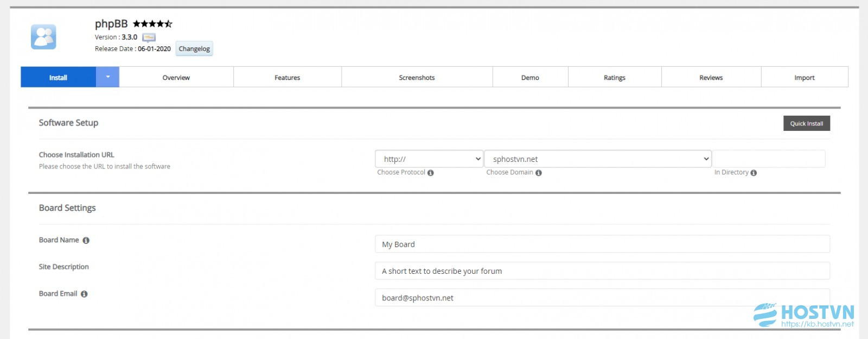Select the Import tab
The width and height of the screenshot is (868, 339).
click(x=805, y=77)
